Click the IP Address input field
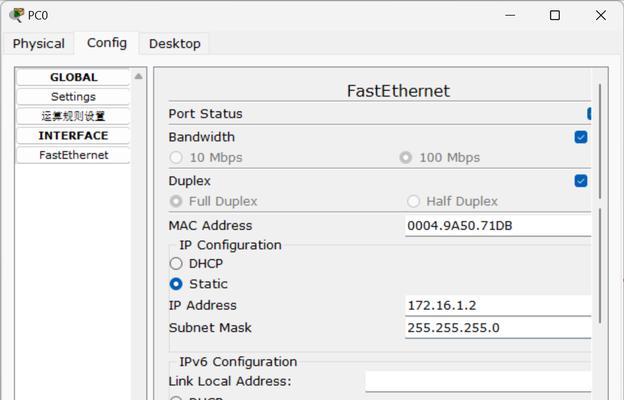This screenshot has width=624, height=400. pos(498,305)
